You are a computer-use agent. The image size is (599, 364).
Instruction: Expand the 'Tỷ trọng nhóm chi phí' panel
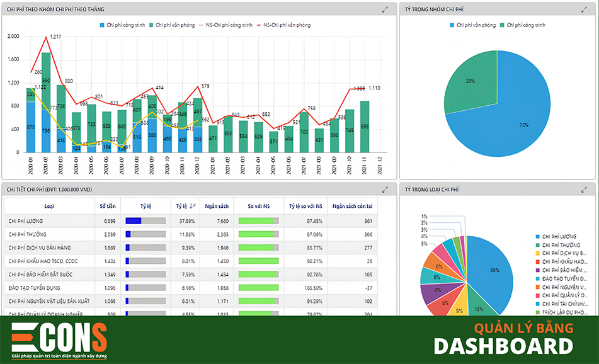pyautogui.click(x=584, y=9)
